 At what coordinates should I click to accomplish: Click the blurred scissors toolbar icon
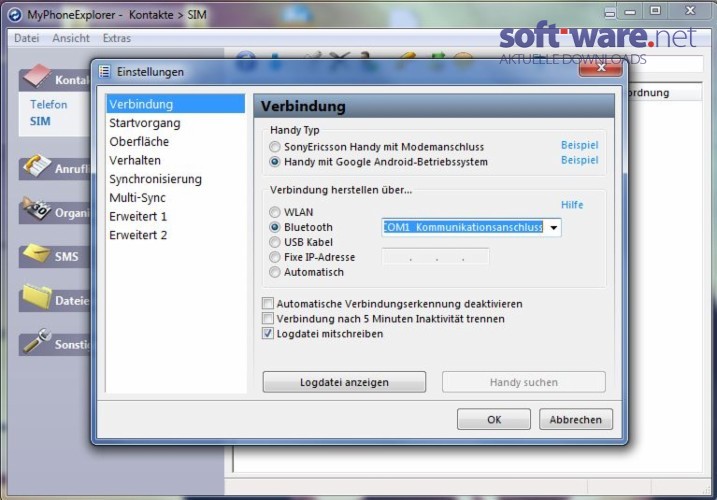(x=339, y=61)
